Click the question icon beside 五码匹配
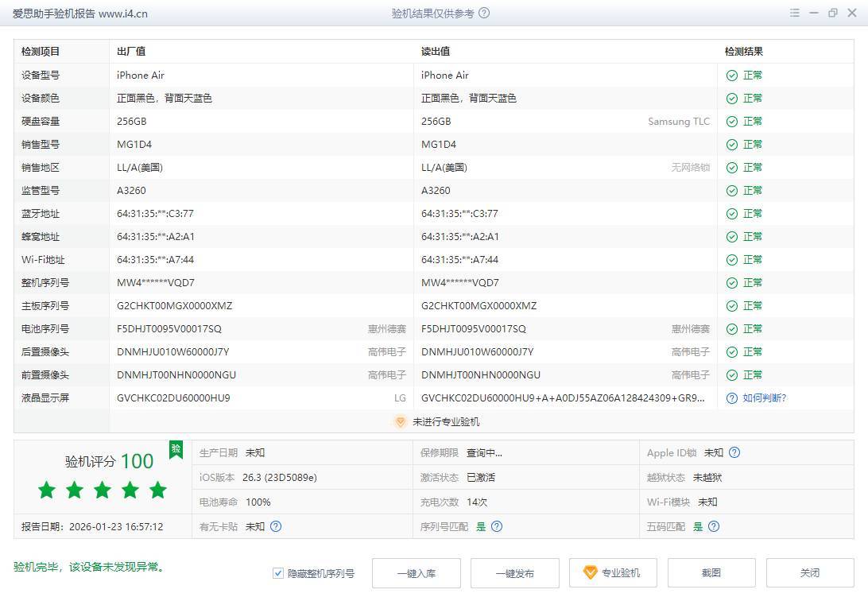 coord(714,526)
